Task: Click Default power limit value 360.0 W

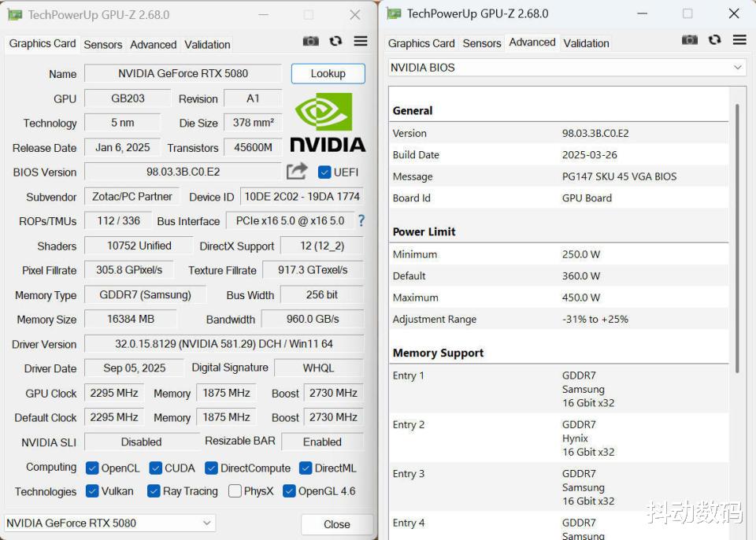Action: [x=581, y=276]
